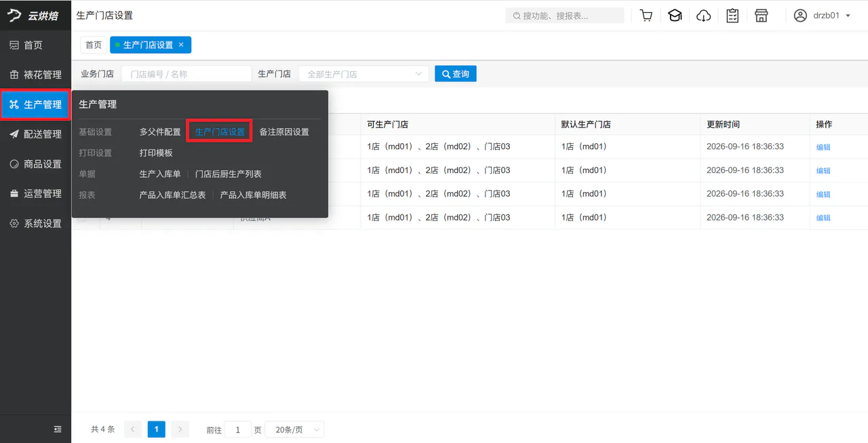
Task: Select 生产管理 in the sidebar
Action: pyautogui.click(x=35, y=104)
